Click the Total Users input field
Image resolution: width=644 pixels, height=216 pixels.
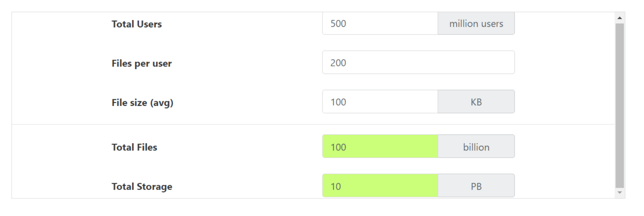click(x=380, y=24)
